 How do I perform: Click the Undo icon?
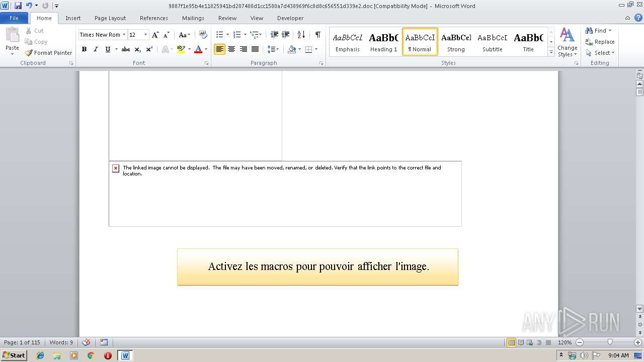(29, 6)
